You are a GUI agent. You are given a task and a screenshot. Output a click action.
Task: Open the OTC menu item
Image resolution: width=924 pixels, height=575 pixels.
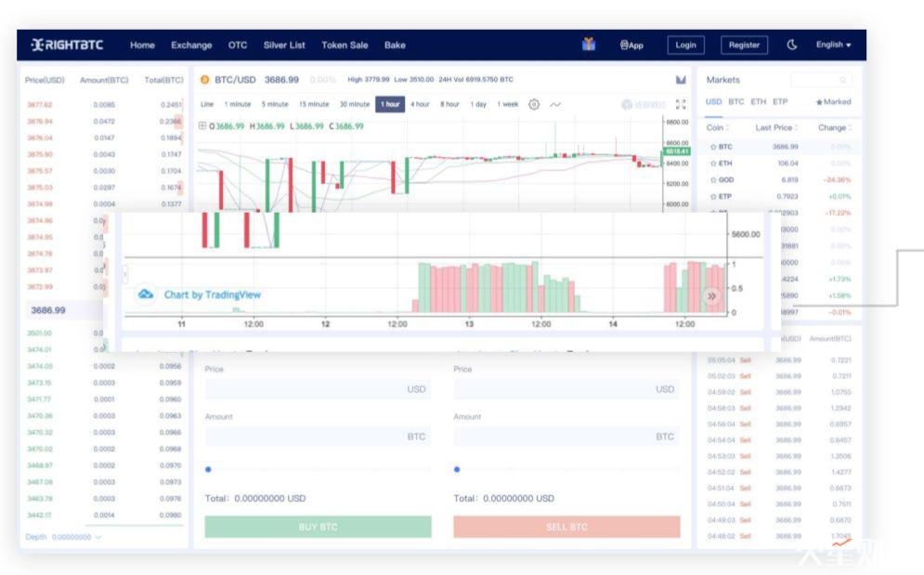[x=238, y=45]
